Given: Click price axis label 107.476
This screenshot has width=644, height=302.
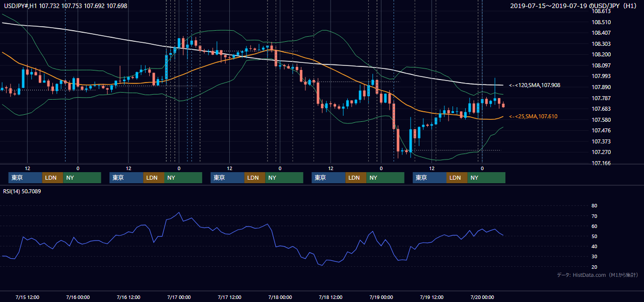Looking at the screenshot, I should point(602,131).
